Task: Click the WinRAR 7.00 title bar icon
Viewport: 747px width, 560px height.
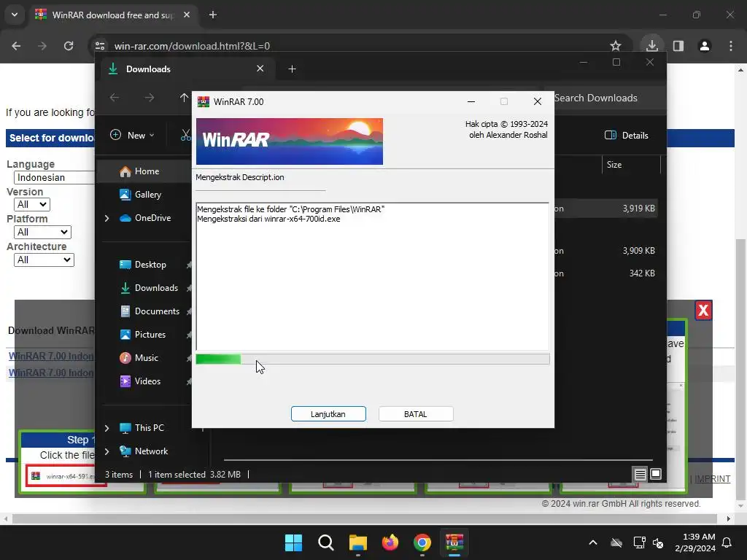Action: tap(204, 101)
